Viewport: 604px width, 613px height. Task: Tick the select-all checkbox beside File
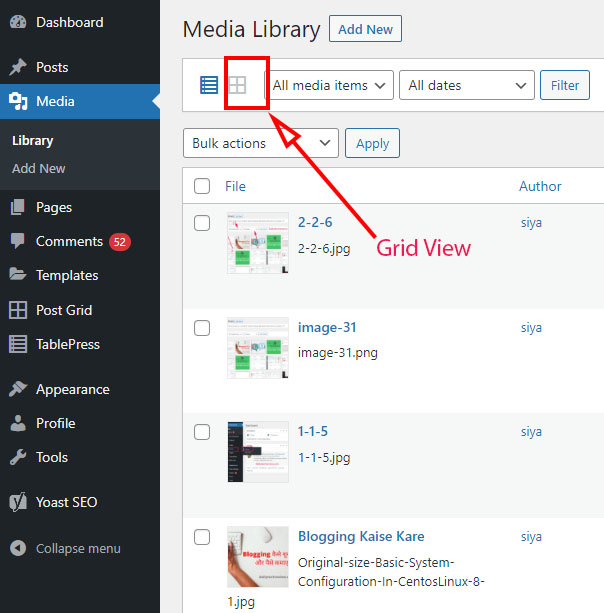[202, 186]
